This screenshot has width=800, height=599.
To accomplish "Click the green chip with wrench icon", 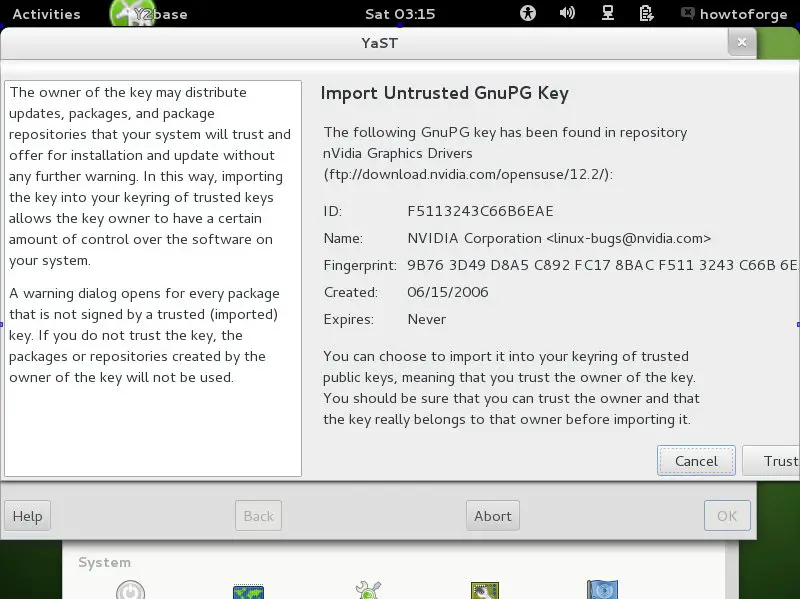I will (485, 591).
